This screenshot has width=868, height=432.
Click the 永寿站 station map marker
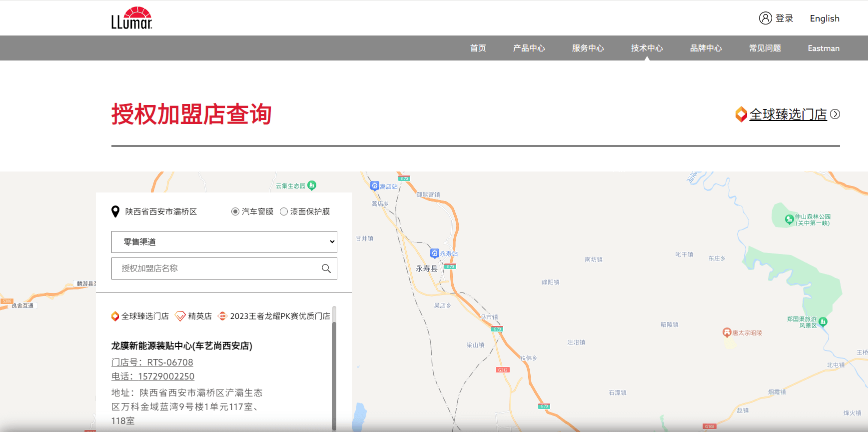(x=435, y=253)
